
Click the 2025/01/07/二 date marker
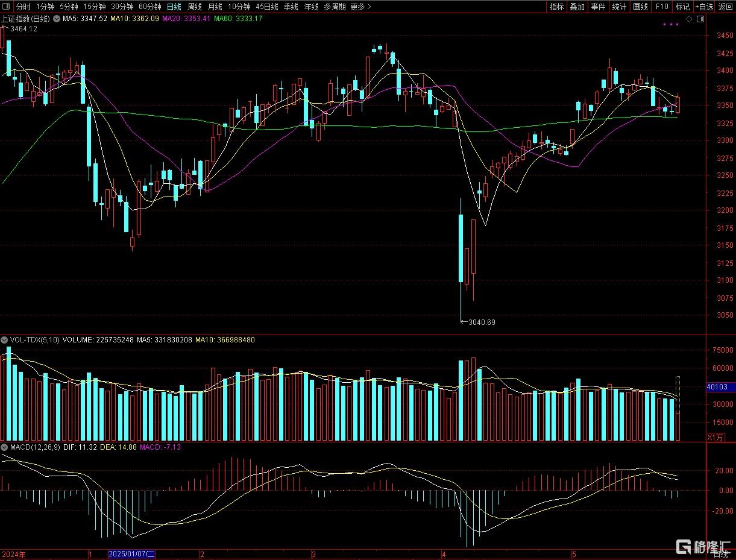click(132, 554)
